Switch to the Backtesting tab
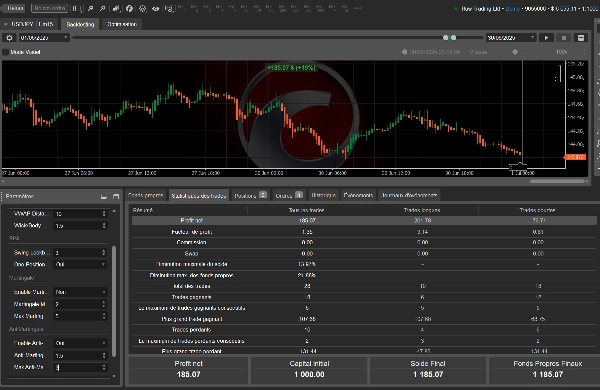Viewport: 600px width, 390px height. click(x=80, y=24)
